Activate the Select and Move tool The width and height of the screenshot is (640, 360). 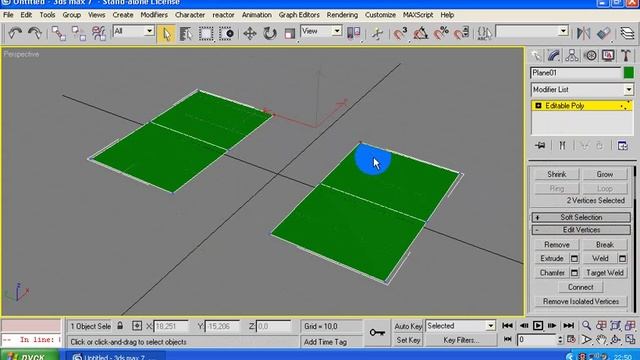[249, 33]
